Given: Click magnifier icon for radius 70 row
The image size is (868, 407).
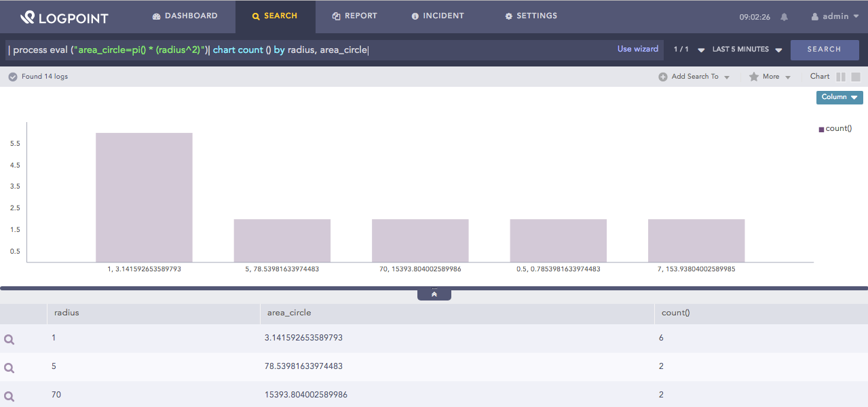Looking at the screenshot, I should point(10,396).
